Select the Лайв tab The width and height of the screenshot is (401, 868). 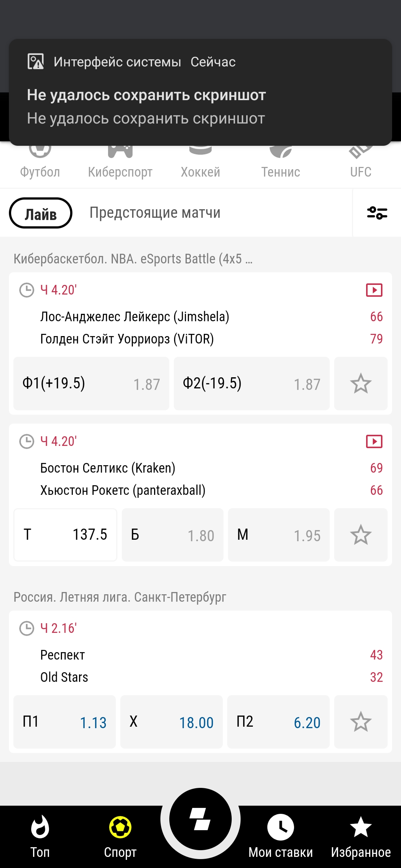40,213
